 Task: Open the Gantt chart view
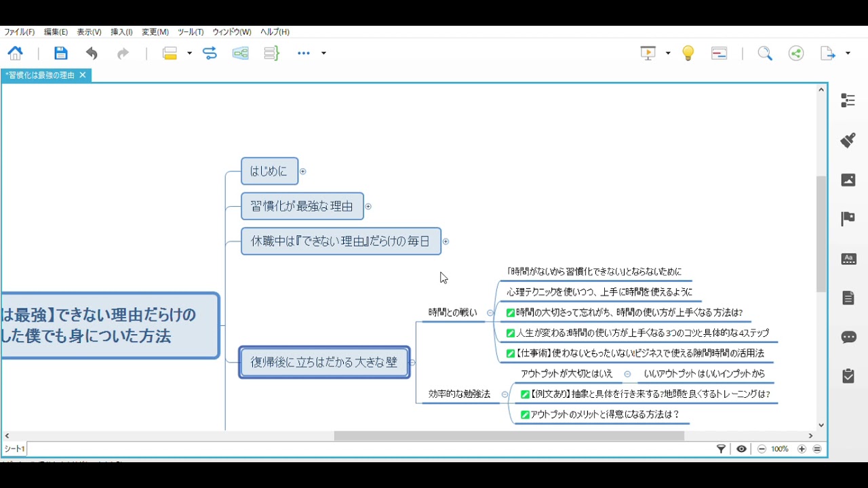coord(719,54)
